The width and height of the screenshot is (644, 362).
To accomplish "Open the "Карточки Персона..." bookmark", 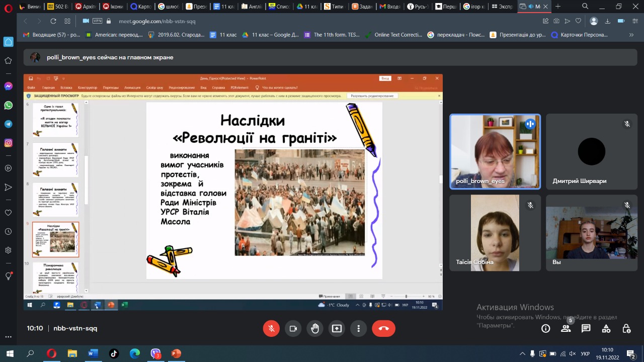I will (580, 35).
